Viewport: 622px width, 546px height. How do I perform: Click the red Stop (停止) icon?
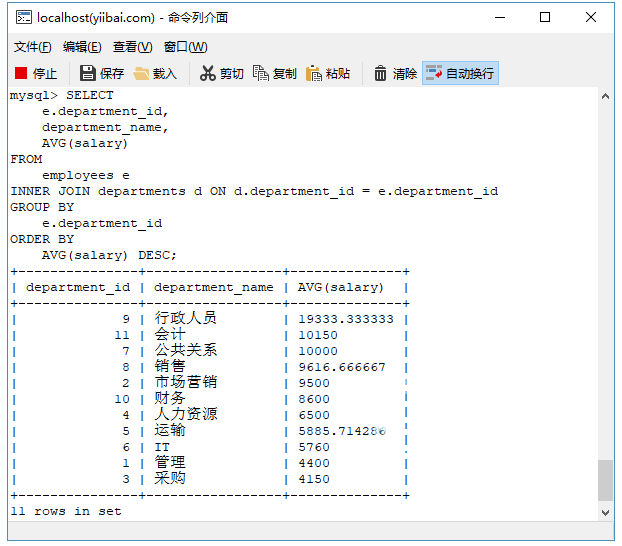point(21,73)
